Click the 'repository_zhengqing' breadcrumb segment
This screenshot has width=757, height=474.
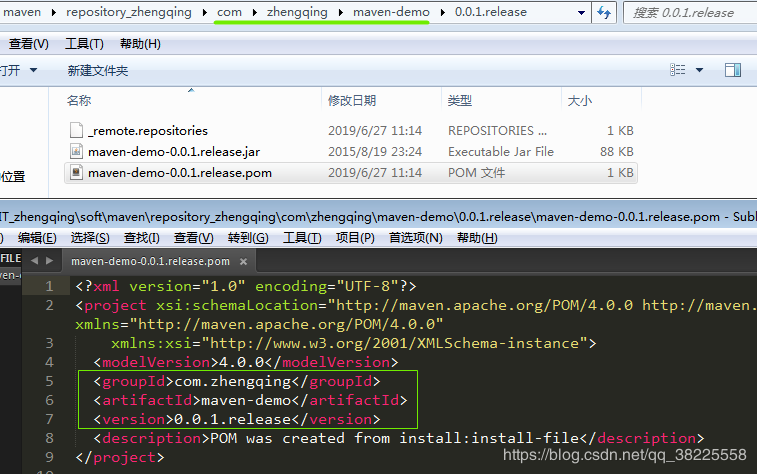click(128, 12)
